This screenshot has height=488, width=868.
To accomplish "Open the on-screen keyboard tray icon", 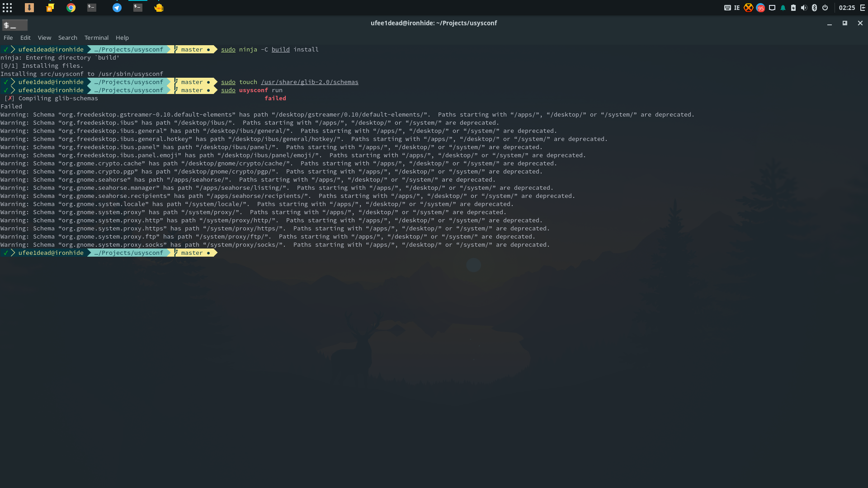I will point(727,8).
